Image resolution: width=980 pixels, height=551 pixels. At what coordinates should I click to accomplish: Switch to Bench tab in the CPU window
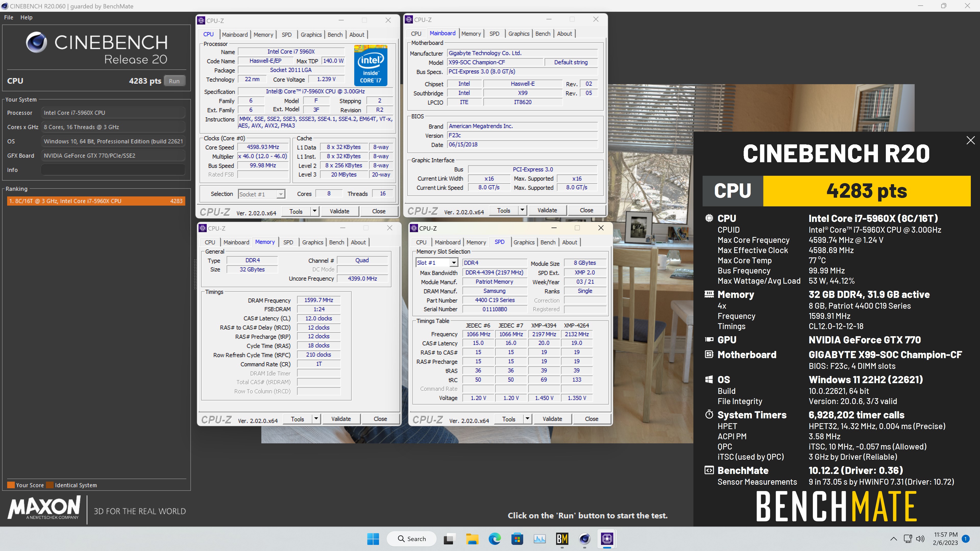pos(335,35)
